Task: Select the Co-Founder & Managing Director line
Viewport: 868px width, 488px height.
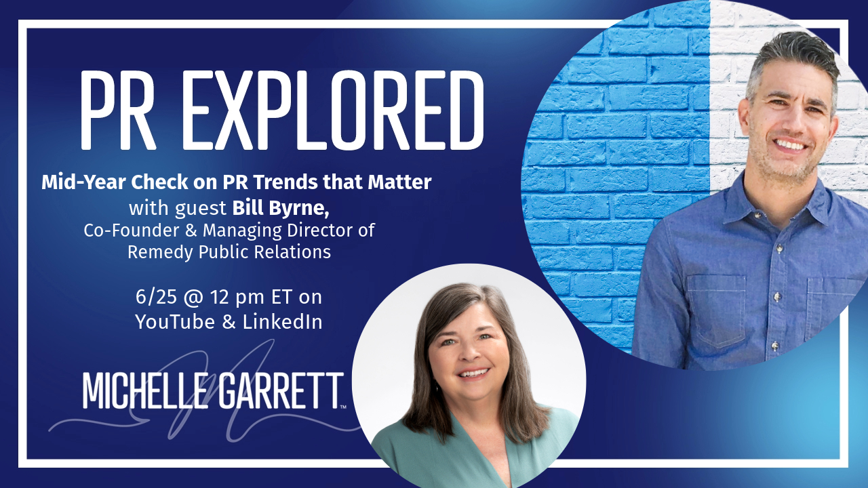Action: [229, 230]
